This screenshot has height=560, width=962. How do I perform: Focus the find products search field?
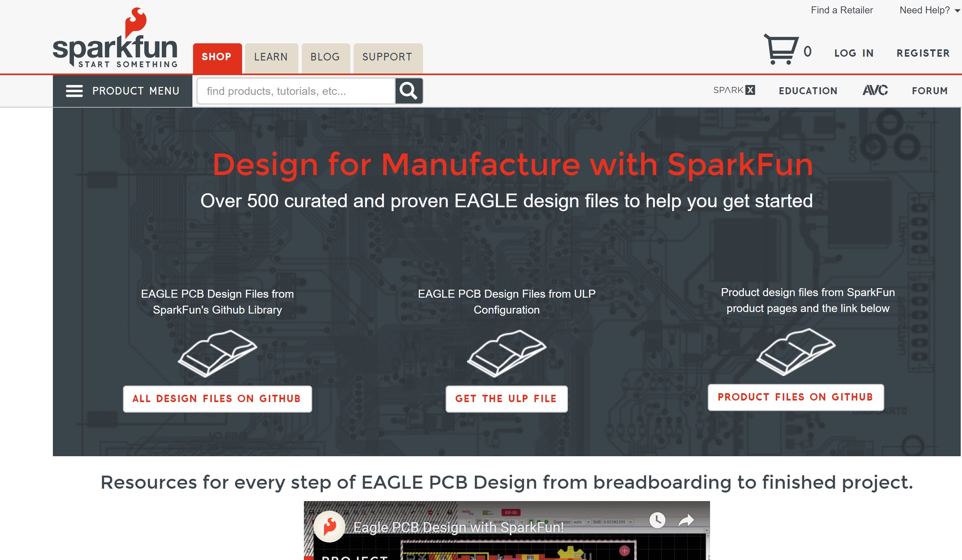(x=296, y=91)
